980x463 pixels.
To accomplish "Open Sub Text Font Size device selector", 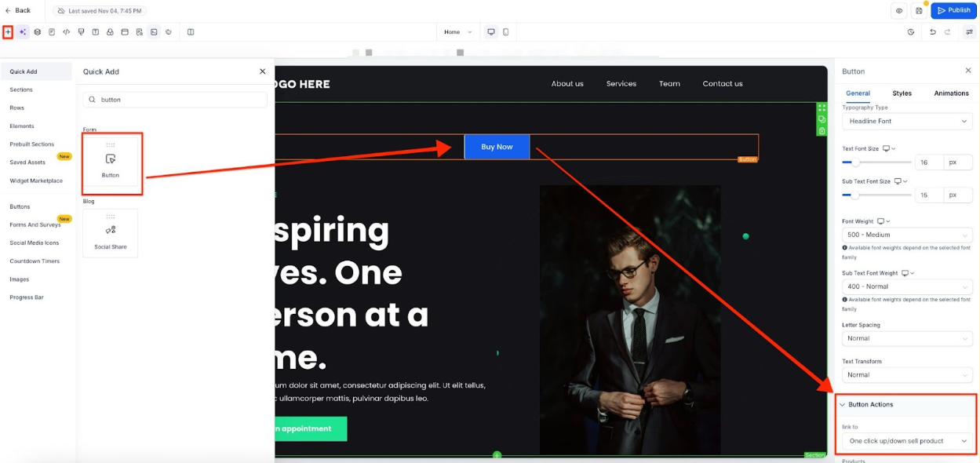I will (x=901, y=181).
